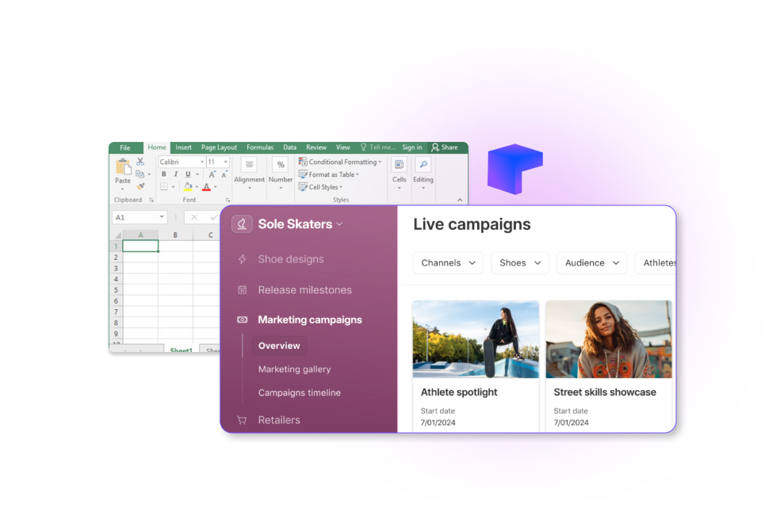Viewport: 784px width, 532px height.
Task: Open Marketing gallery sub-item
Action: coord(295,369)
